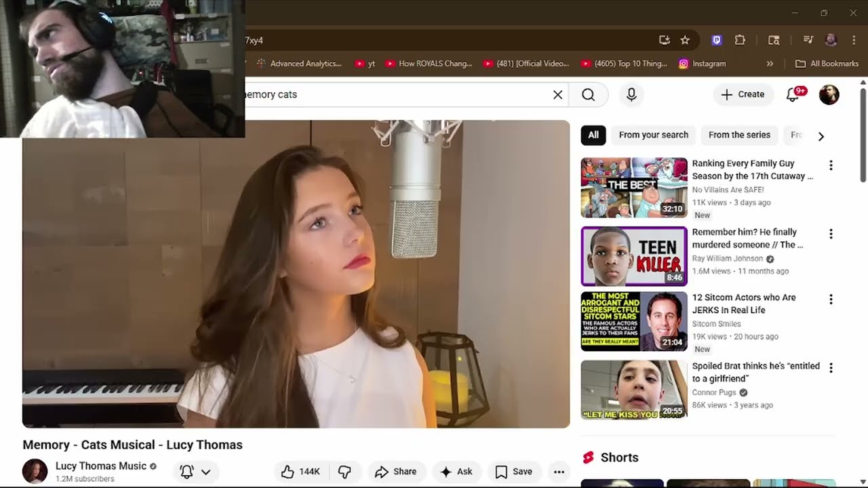Select the 'From the series' chip

tap(739, 135)
